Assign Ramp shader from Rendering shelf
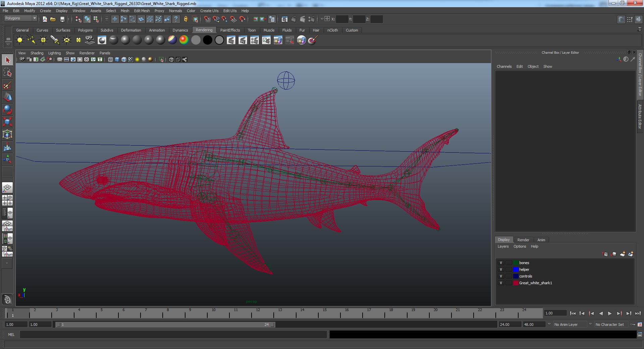Viewport: 644px width, 349px height. (184, 40)
